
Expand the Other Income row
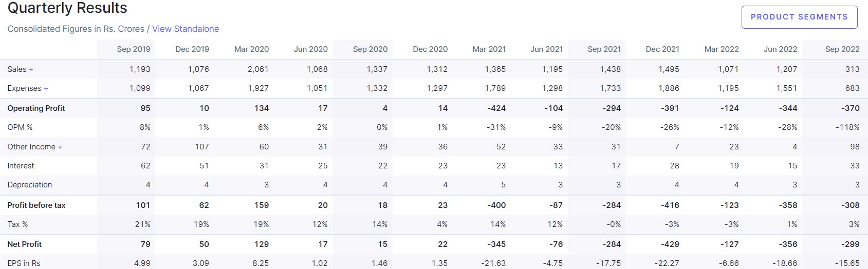tap(60, 147)
